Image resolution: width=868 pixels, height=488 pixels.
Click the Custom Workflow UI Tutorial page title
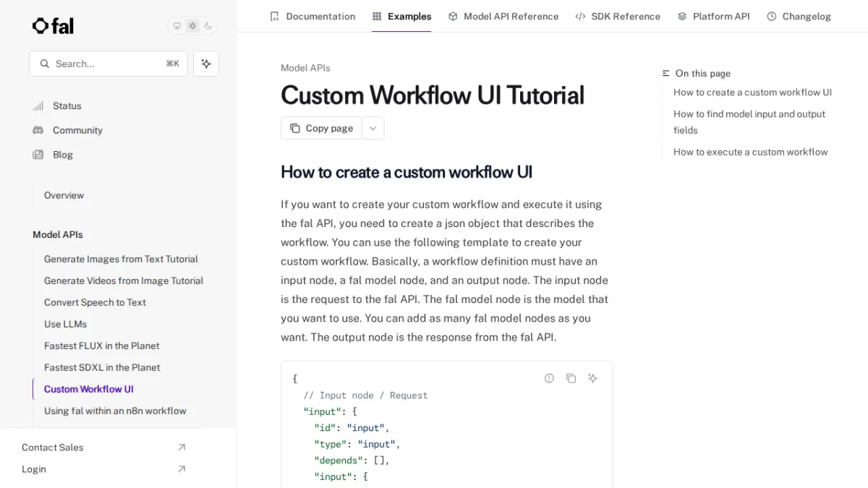click(433, 95)
